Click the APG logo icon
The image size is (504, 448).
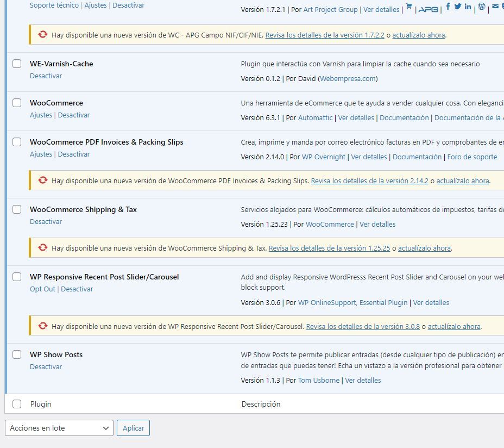(428, 10)
